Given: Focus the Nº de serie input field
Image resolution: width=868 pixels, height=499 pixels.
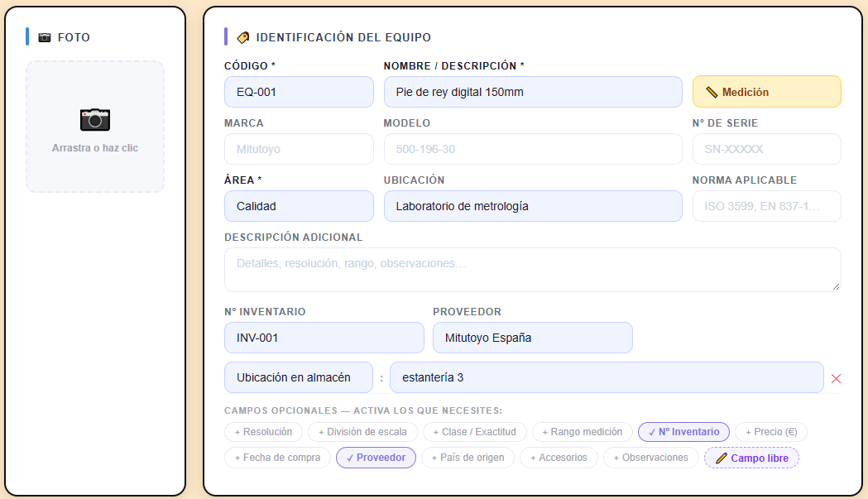Looking at the screenshot, I should pyautogui.click(x=767, y=149).
